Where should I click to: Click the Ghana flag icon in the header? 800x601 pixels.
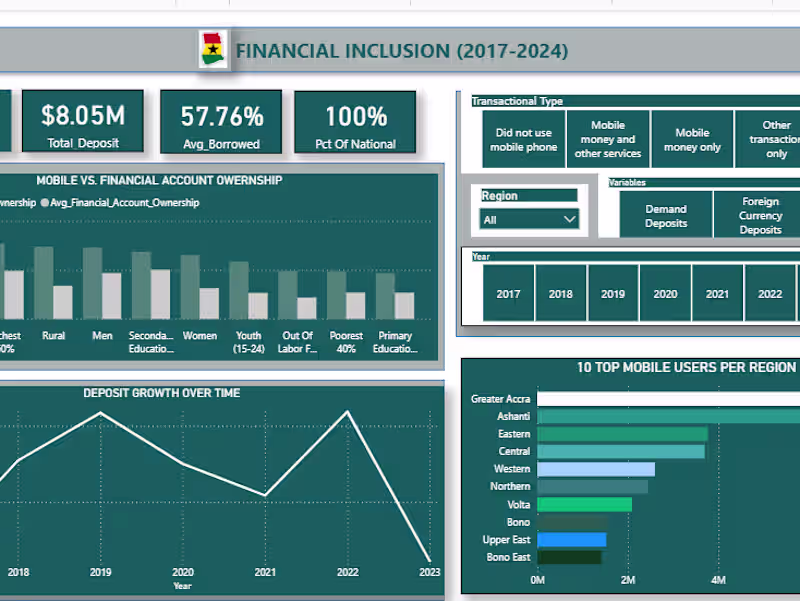(213, 48)
